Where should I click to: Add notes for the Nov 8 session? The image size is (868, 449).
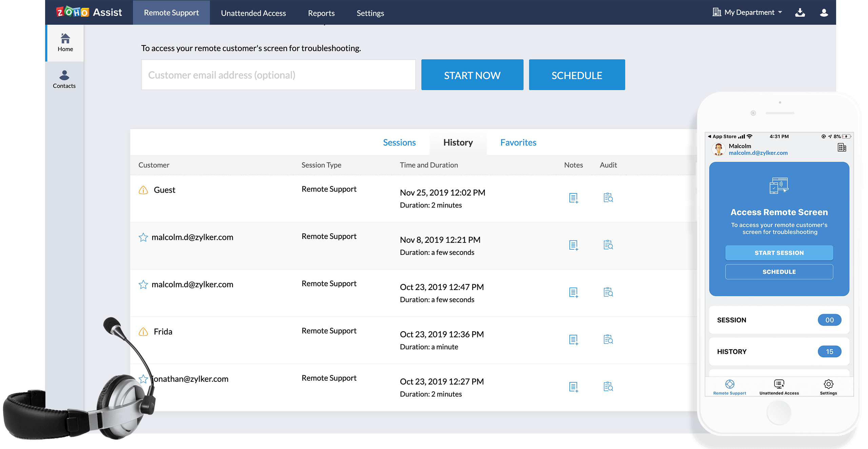[x=573, y=245]
